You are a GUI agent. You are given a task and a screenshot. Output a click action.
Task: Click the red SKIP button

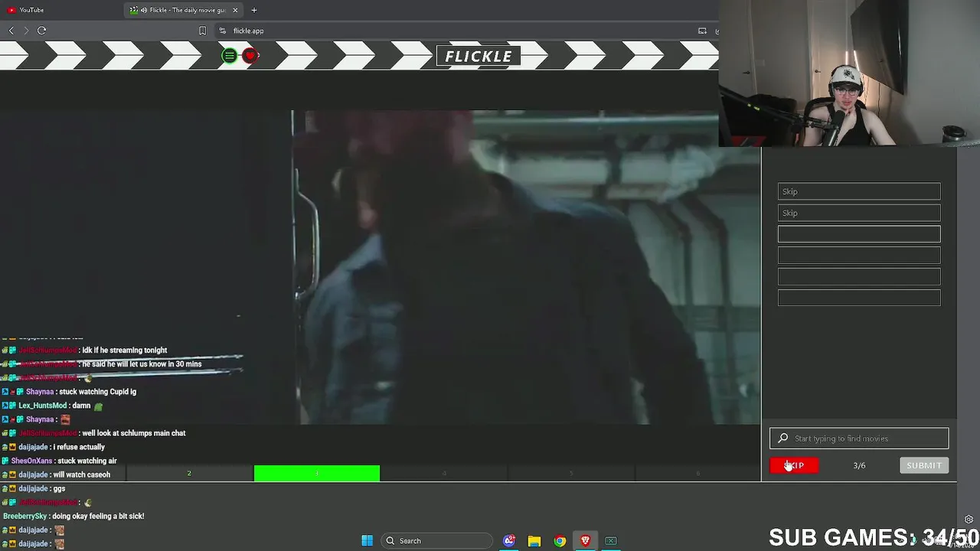click(794, 465)
